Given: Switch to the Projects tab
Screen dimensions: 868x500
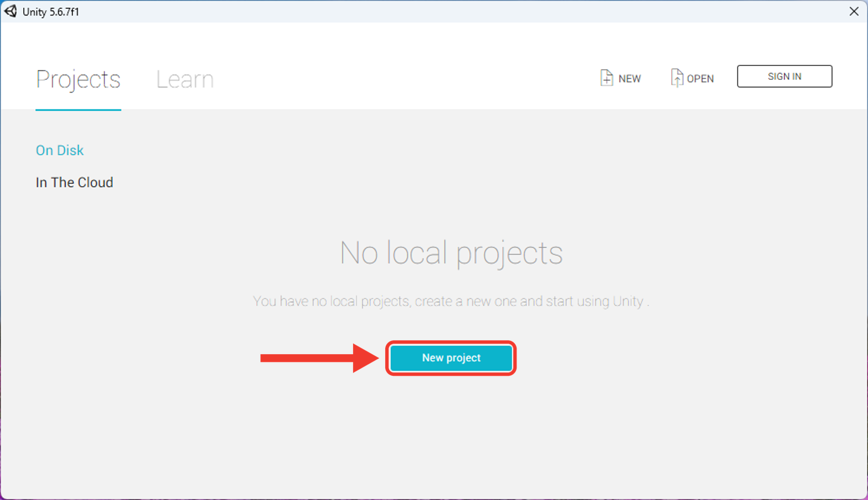Looking at the screenshot, I should coord(78,79).
